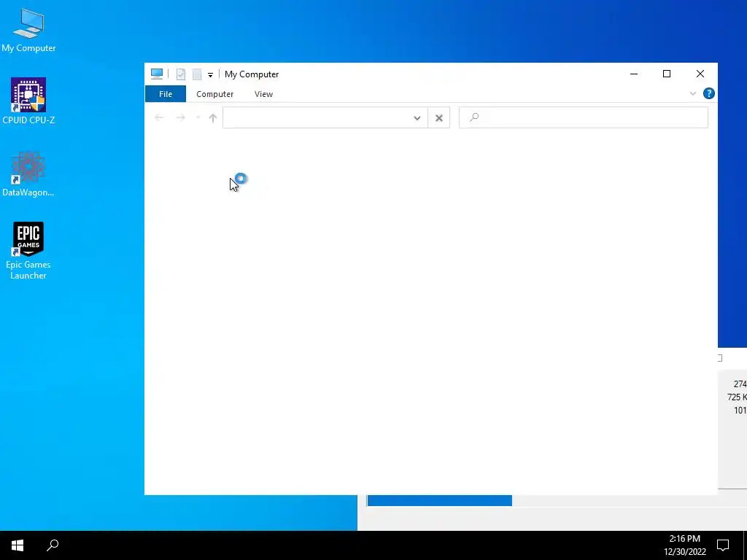
Task: Stop loading with the X button
Action: pyautogui.click(x=439, y=118)
